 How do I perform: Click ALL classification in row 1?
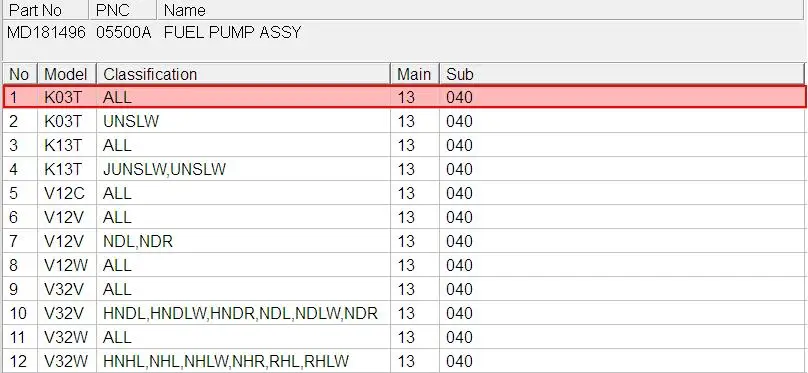pyautogui.click(x=117, y=97)
